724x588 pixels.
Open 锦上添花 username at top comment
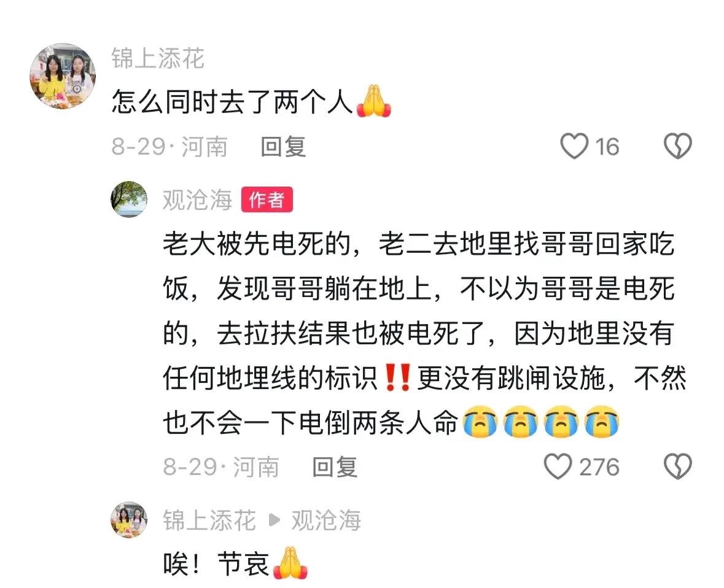[x=158, y=58]
